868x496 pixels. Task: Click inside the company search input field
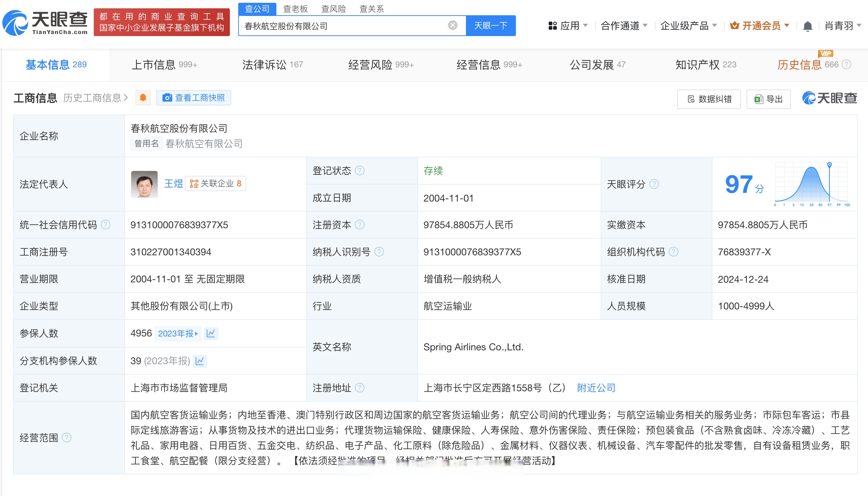coord(347,25)
